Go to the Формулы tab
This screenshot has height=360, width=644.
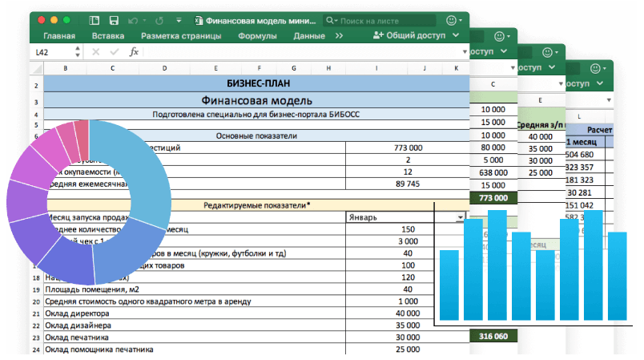pos(257,36)
